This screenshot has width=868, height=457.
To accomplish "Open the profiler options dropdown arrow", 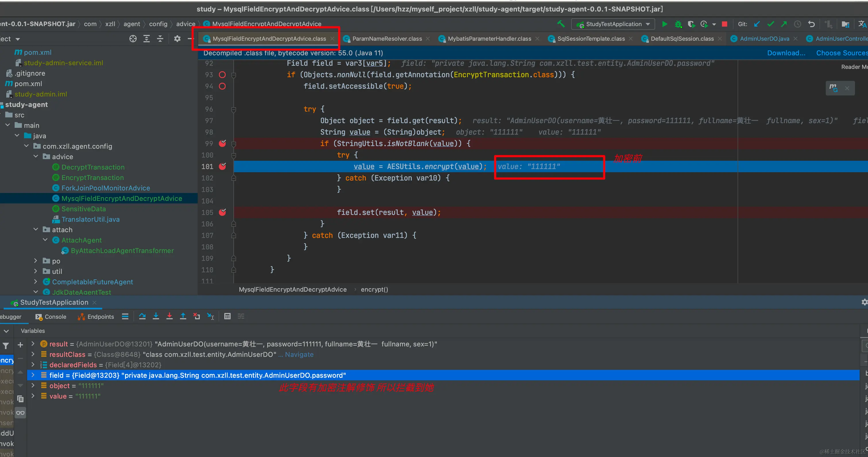I will pos(714,24).
